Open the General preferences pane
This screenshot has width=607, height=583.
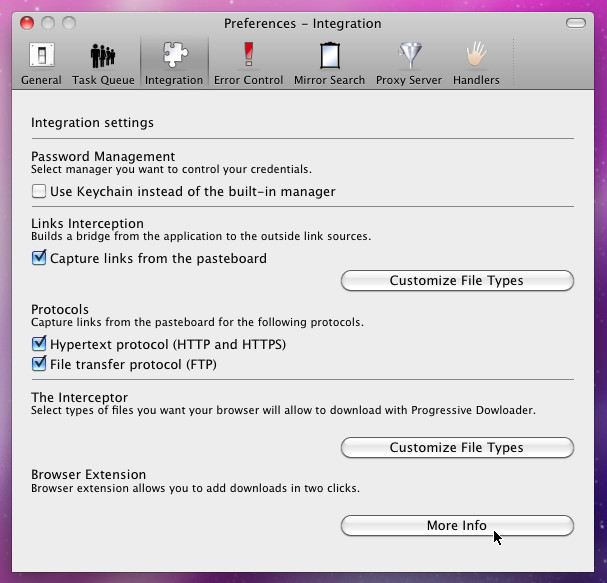[41, 63]
